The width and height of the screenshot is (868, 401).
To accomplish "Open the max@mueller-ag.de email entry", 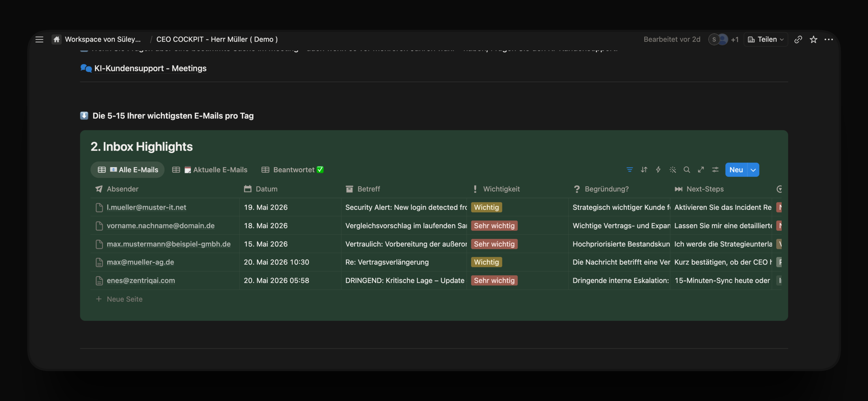I will point(140,262).
